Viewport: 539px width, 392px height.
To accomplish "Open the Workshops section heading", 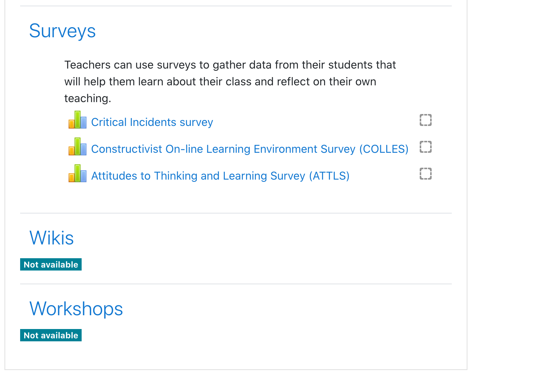I will (76, 309).
